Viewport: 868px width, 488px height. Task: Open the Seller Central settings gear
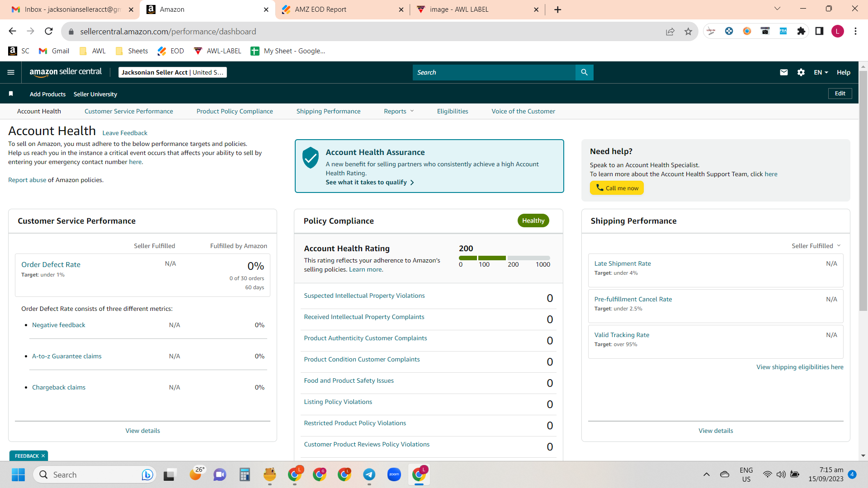[801, 72]
